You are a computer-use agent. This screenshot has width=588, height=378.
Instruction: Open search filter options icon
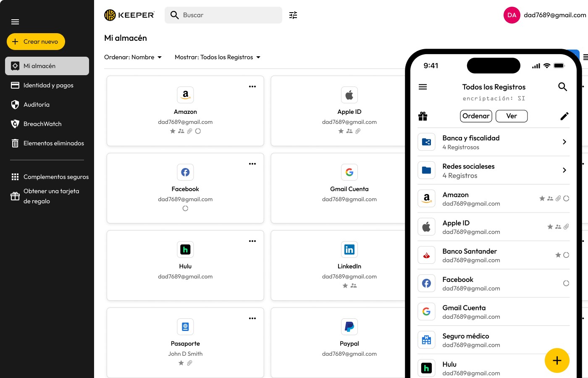tap(293, 15)
